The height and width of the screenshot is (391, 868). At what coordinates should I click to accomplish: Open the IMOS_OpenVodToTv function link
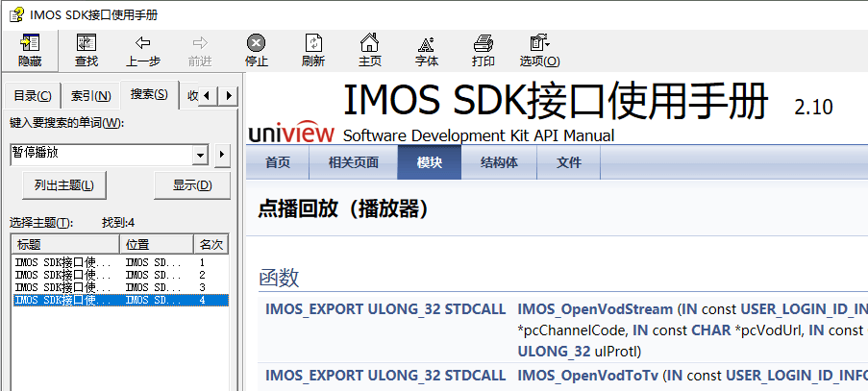pos(588,376)
